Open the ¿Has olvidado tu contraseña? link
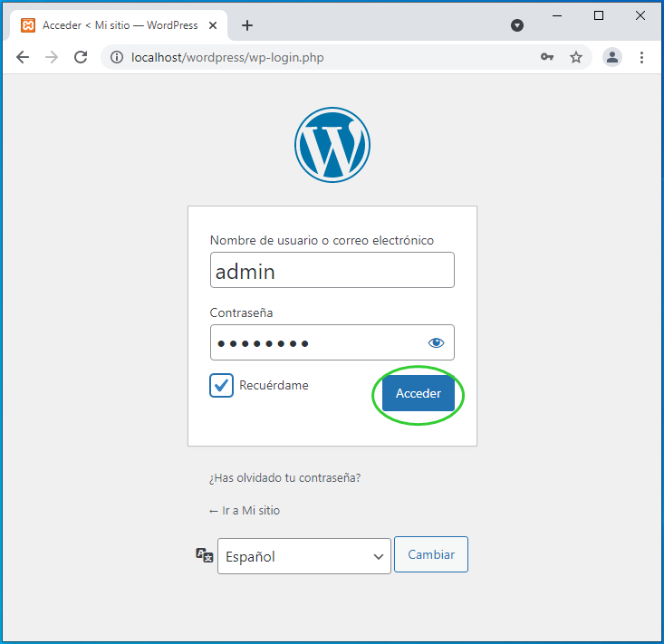 coord(285,478)
